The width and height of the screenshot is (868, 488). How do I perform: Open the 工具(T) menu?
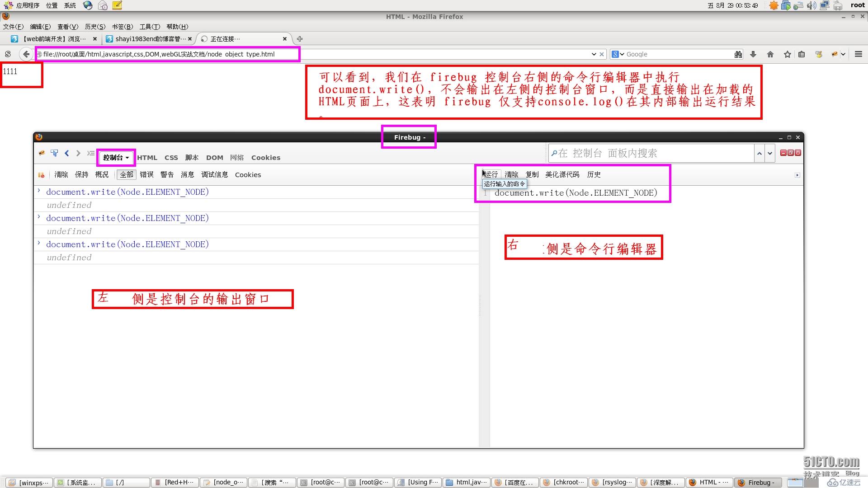click(150, 27)
